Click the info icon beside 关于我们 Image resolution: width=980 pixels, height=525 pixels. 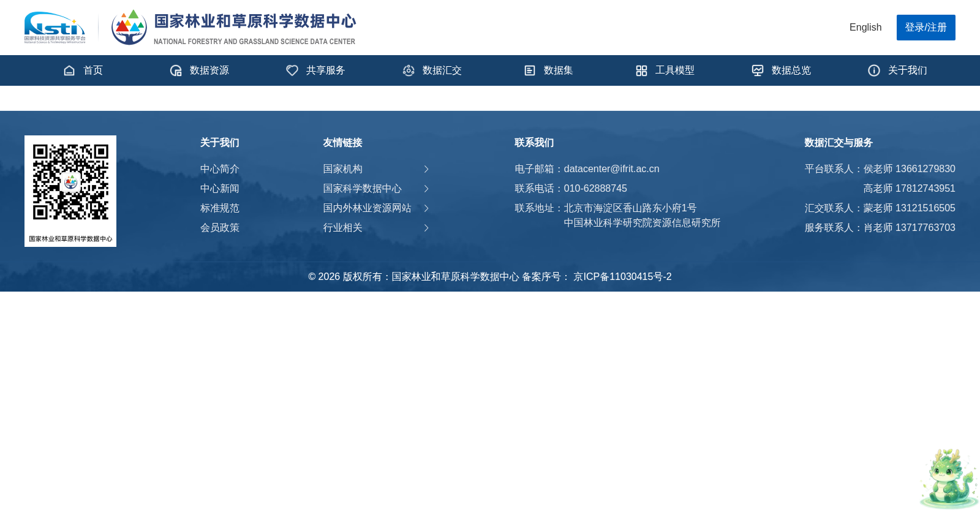point(874,70)
